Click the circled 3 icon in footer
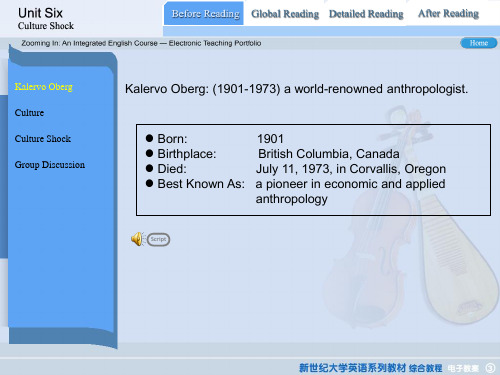 coord(490,368)
